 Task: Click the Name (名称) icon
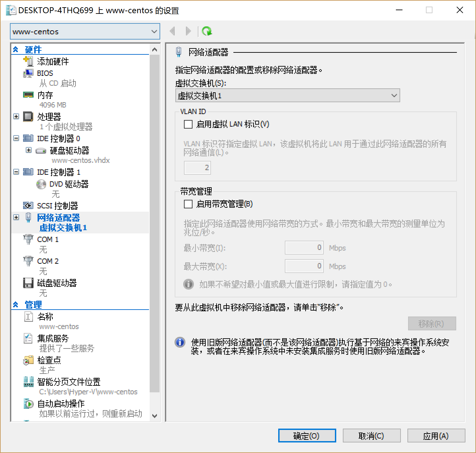28,317
